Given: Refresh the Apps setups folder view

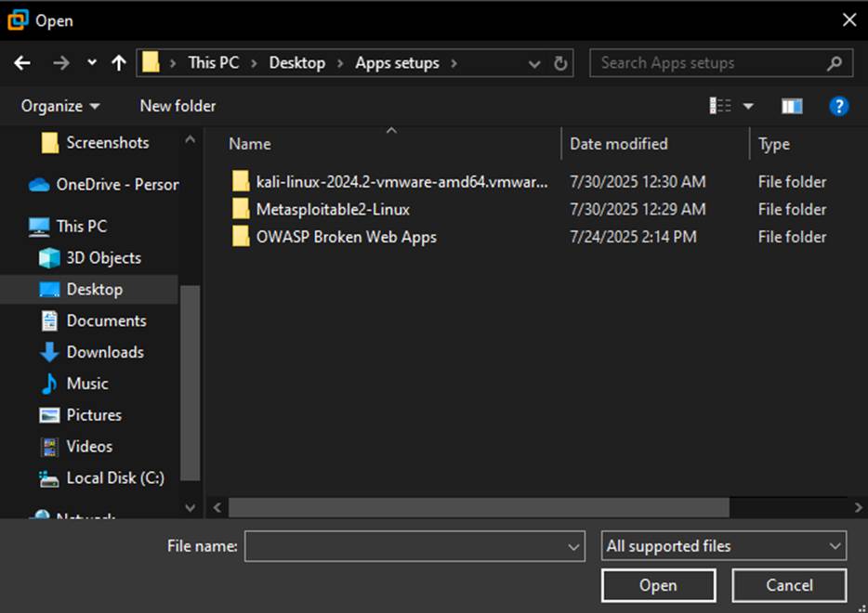Looking at the screenshot, I should [x=560, y=63].
